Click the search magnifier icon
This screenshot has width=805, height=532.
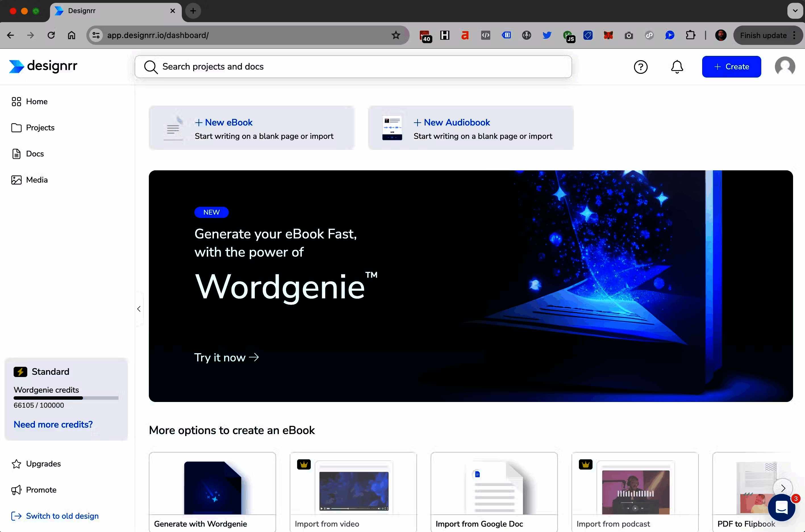151,67
